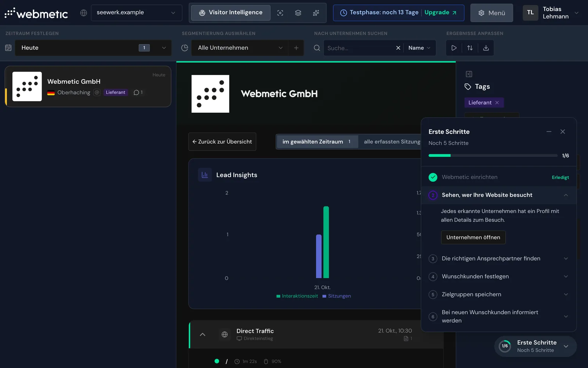
Task: Add a segmentation with the plus icon
Action: click(296, 48)
